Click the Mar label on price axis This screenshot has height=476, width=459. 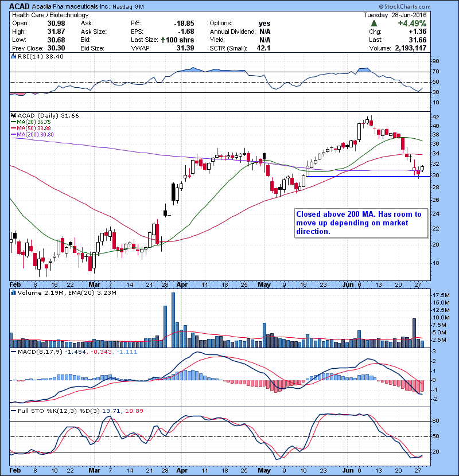point(95,285)
